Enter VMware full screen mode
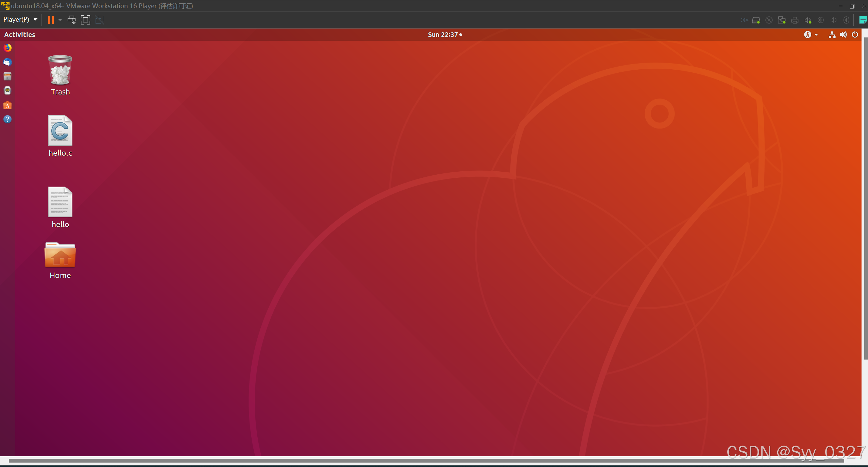Screen dimensions: 868x467 click(x=85, y=20)
